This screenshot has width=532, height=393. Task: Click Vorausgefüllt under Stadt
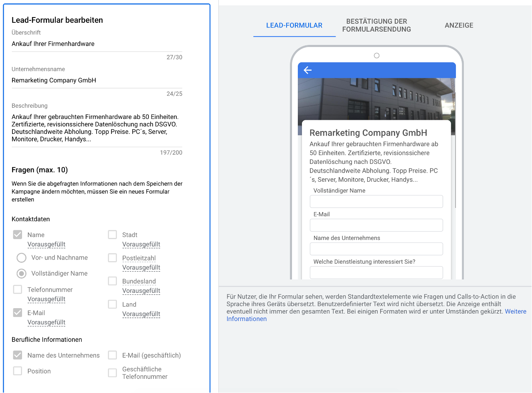(141, 245)
